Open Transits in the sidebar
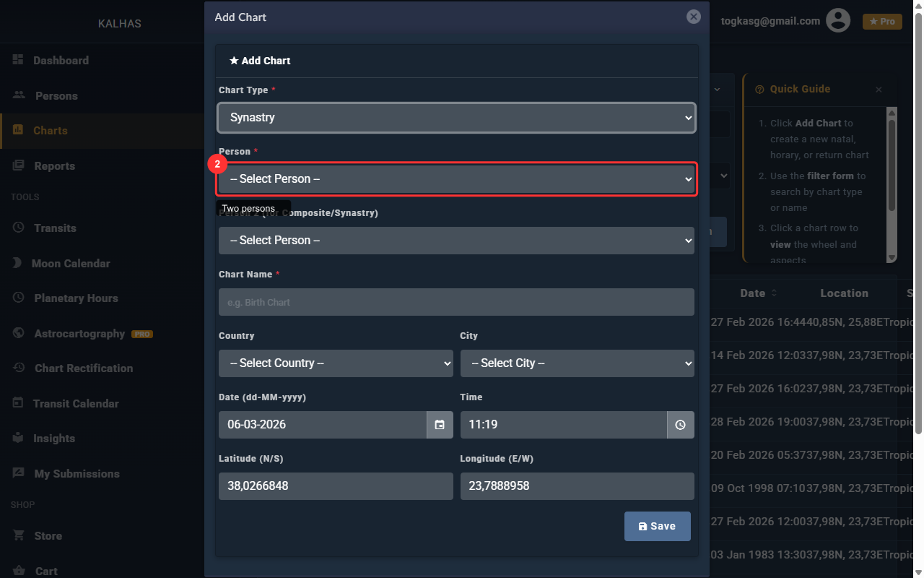 [x=55, y=228]
